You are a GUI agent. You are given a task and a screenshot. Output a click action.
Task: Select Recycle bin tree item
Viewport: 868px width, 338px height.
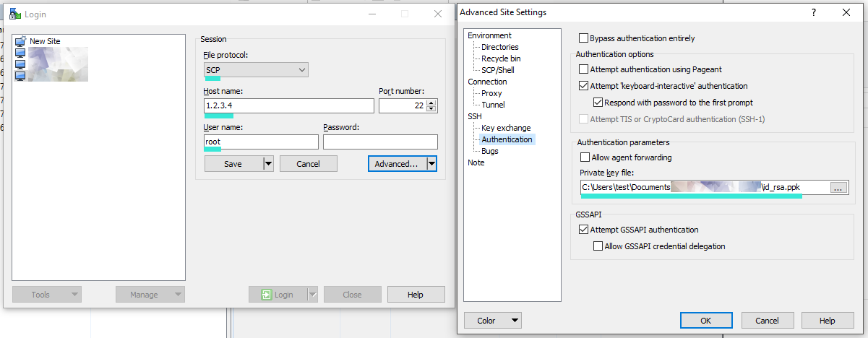[501, 58]
